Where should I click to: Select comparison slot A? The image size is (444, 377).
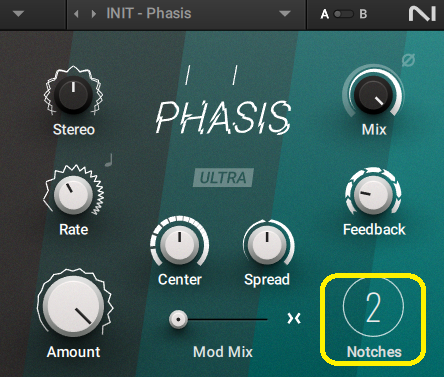point(324,14)
